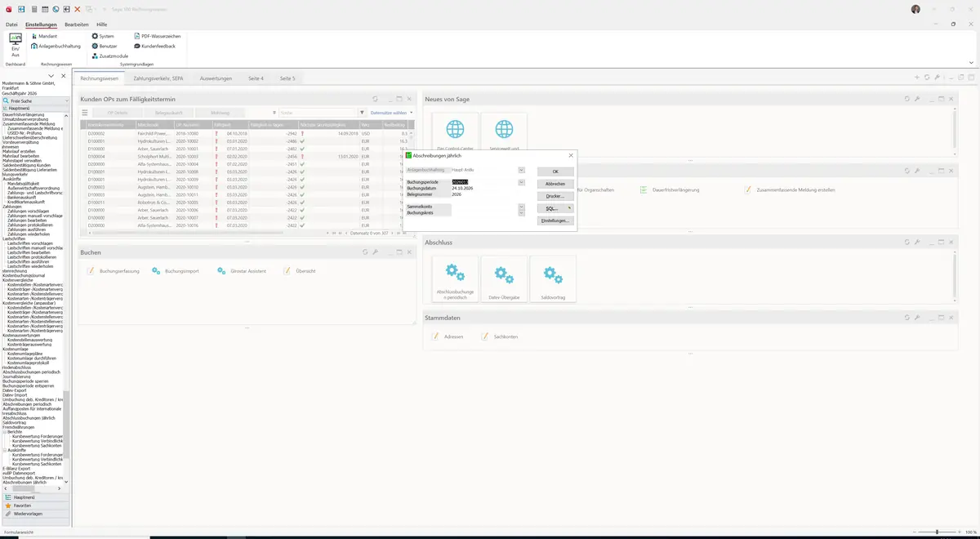Image resolution: width=980 pixels, height=539 pixels.
Task: Open Buchungsimport in the Buchen panel
Action: [x=176, y=270]
